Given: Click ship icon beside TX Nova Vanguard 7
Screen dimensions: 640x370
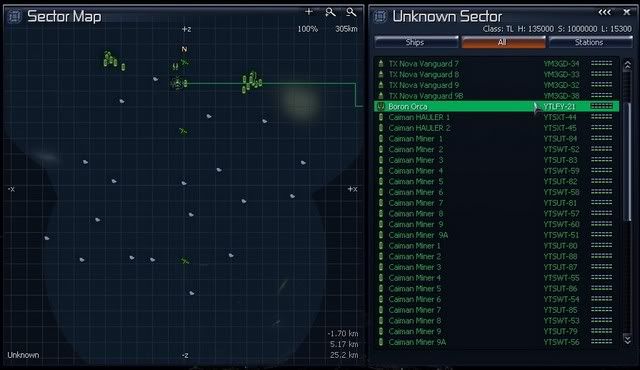Looking at the screenshot, I should (381, 64).
